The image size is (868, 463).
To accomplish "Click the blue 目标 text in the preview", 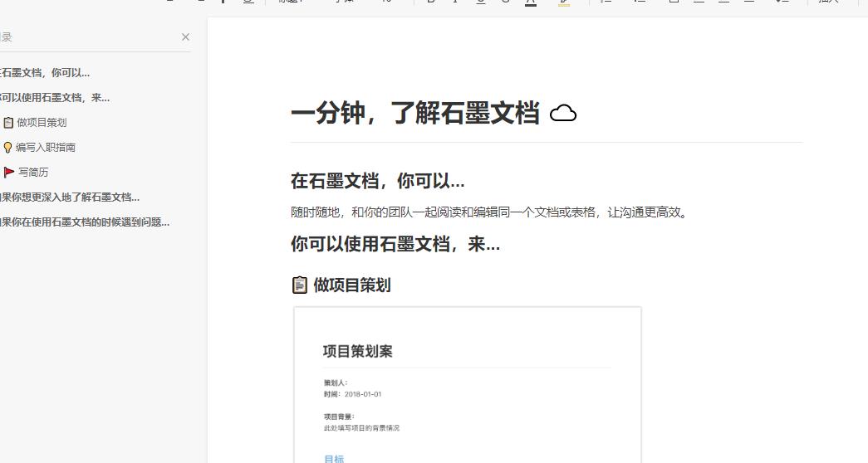I will point(334,458).
